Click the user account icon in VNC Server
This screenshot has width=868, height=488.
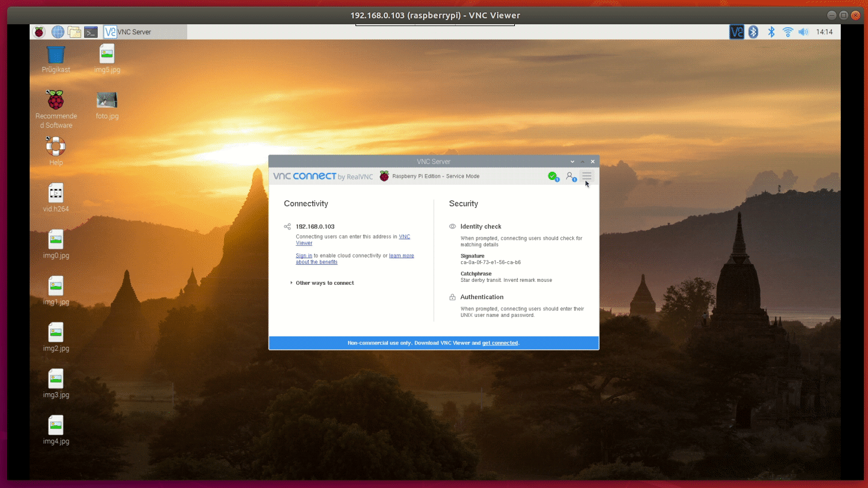[x=570, y=176]
